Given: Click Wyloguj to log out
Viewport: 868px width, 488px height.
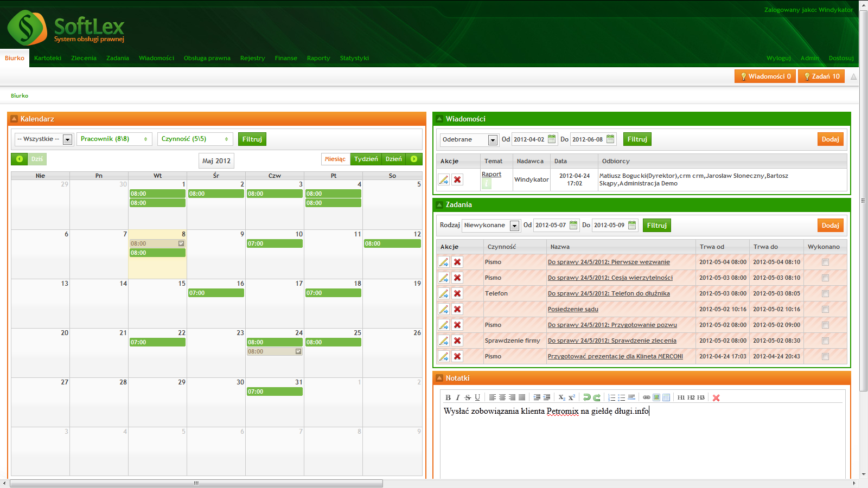Looking at the screenshot, I should (778, 58).
